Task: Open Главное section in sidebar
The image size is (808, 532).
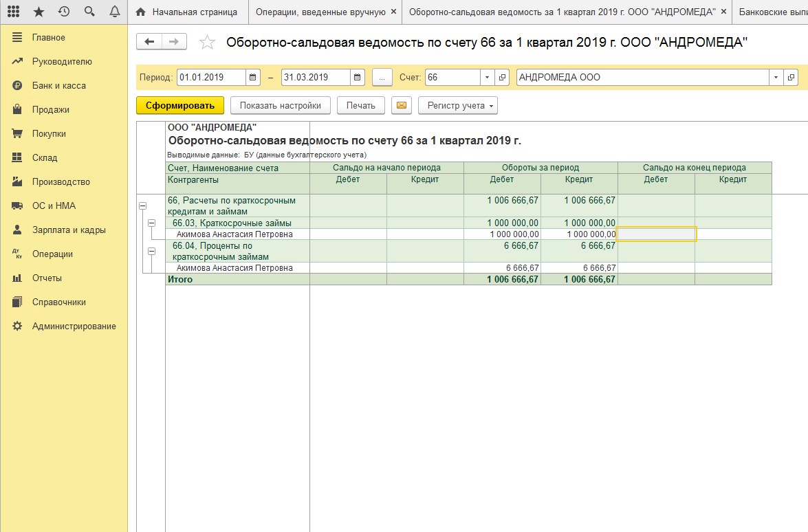Action: (x=48, y=38)
